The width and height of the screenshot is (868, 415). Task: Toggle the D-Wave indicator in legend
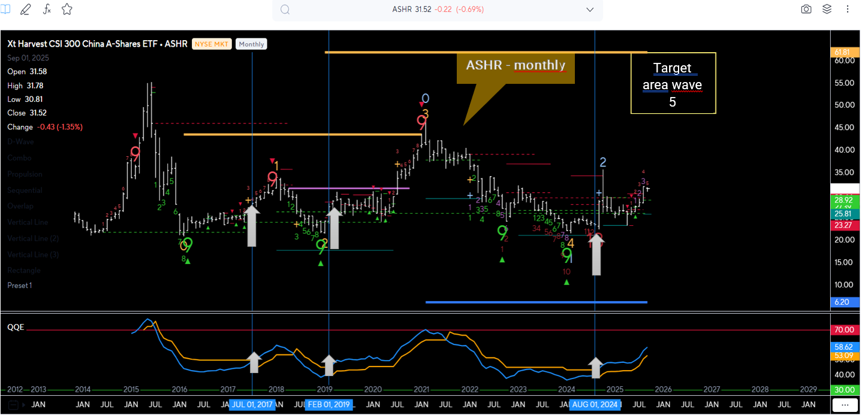(20, 142)
